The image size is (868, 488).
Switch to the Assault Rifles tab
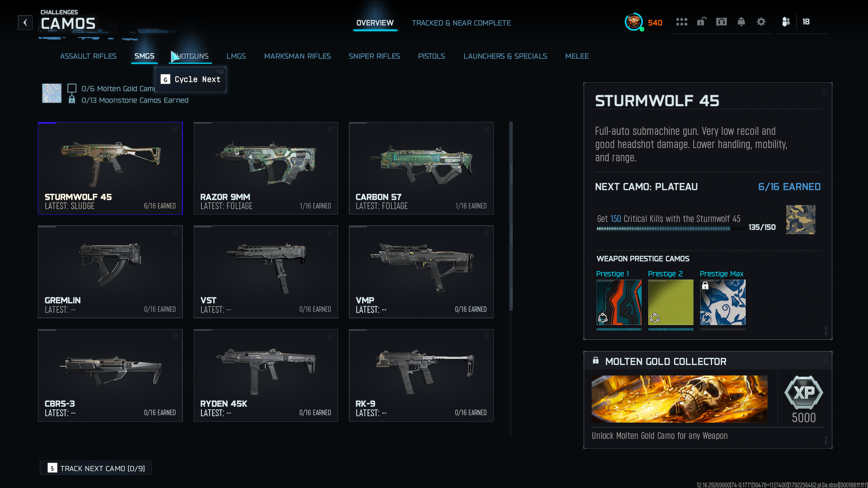click(88, 56)
